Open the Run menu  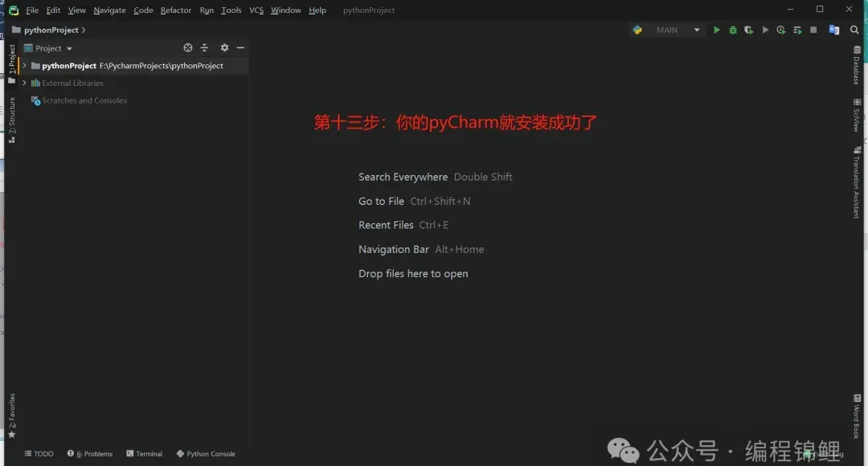pyautogui.click(x=207, y=10)
